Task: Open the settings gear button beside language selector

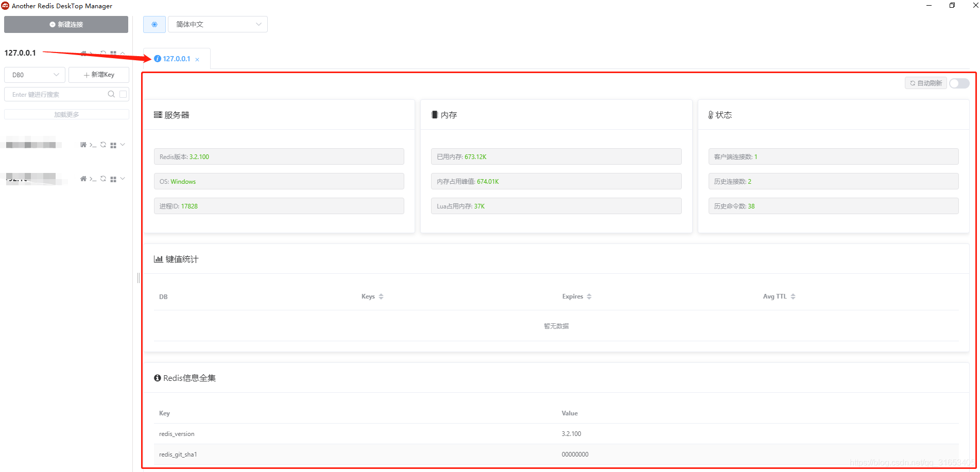Action: click(x=154, y=24)
